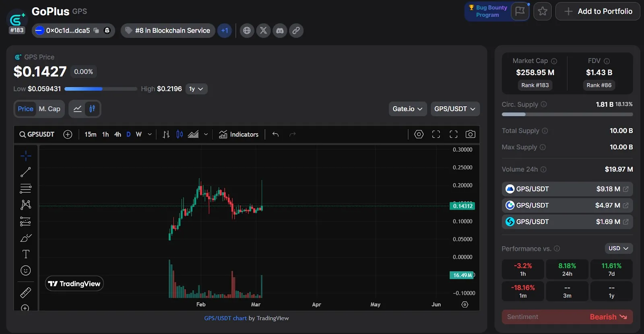Select the trend line drawing tool
This screenshot has width=644, height=334.
tap(26, 172)
